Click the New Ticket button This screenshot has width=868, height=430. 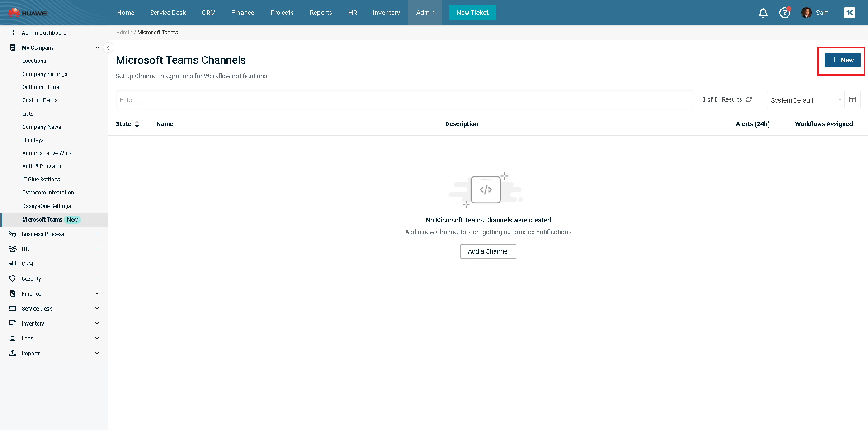[x=472, y=13]
